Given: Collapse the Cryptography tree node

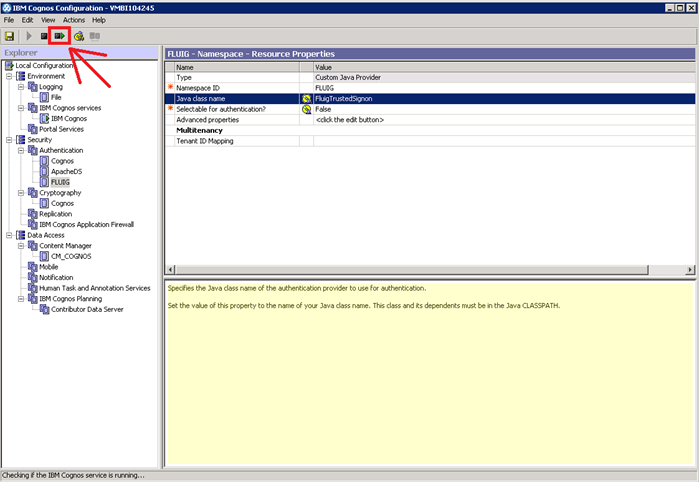Looking at the screenshot, I should [x=21, y=193].
